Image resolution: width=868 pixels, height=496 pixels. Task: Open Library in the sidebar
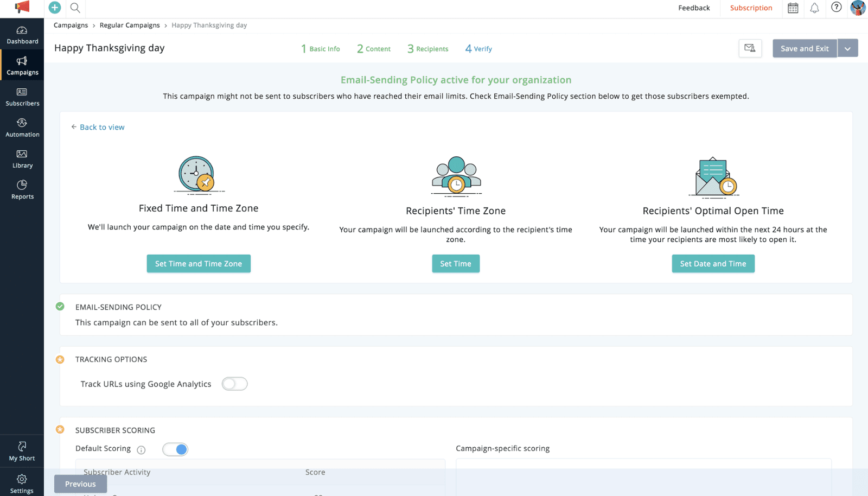pos(22,159)
